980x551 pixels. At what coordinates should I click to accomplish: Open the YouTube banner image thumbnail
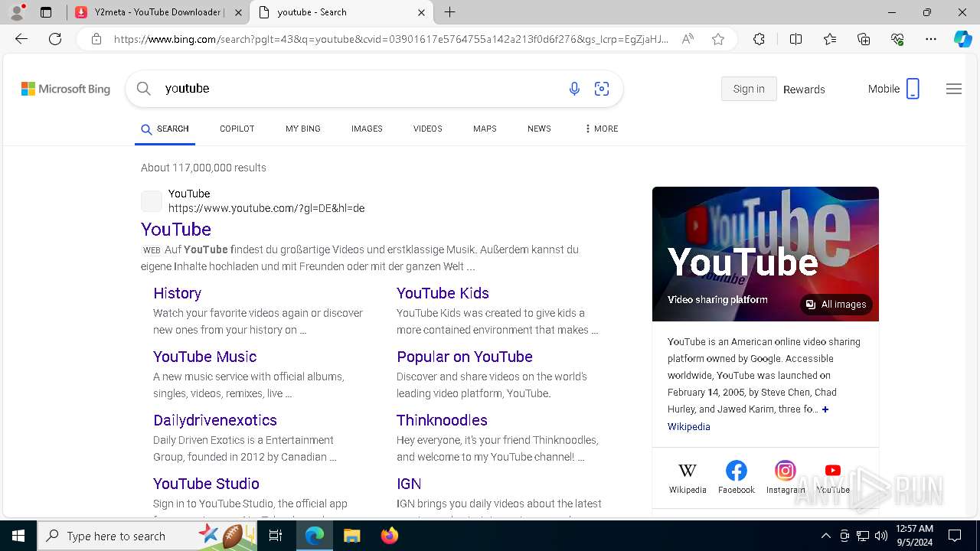[x=766, y=254]
